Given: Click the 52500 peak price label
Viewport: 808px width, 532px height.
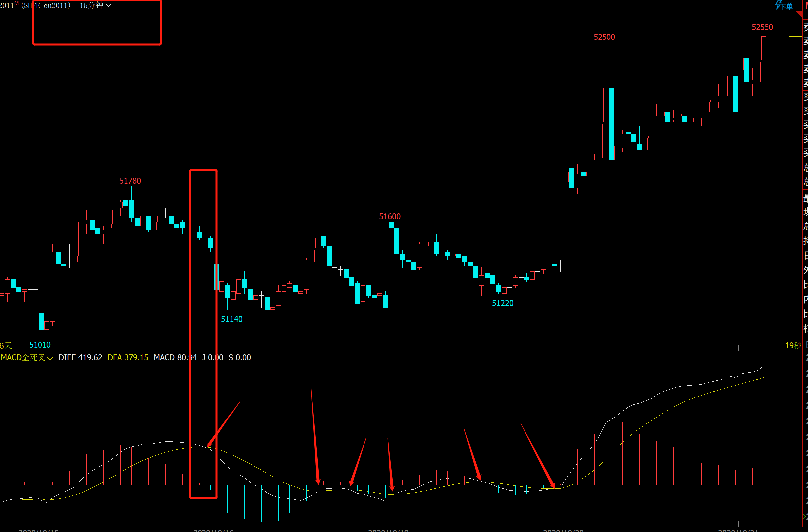Looking at the screenshot, I should click(x=604, y=37).
